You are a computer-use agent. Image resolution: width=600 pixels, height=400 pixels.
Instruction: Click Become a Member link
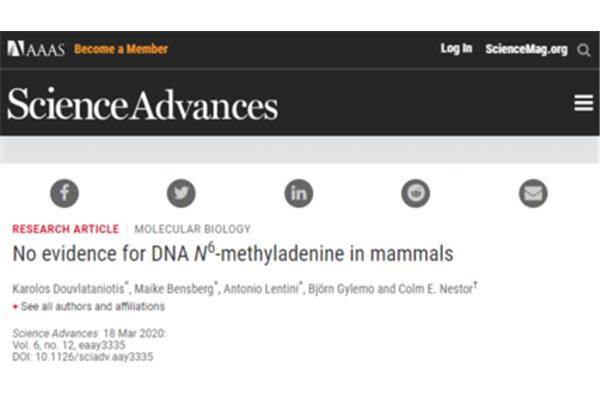tap(121, 49)
